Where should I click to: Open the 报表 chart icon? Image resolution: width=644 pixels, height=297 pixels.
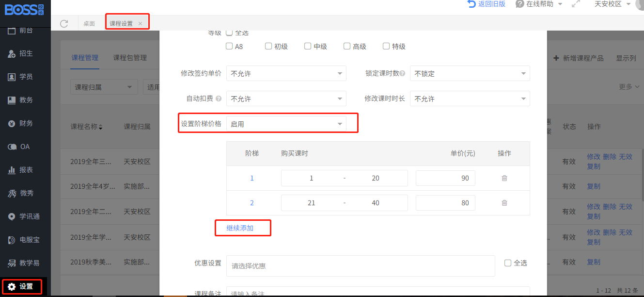12,170
